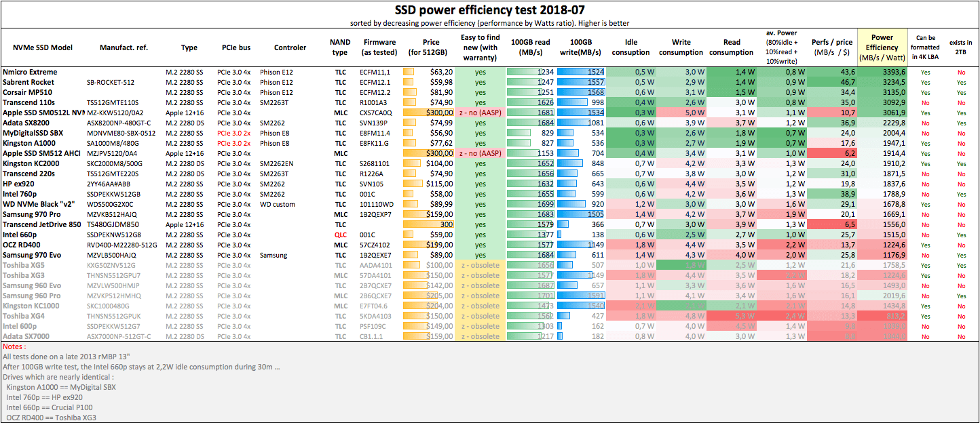Click the "MDNVME80-SBX-0512" reference cell

[121, 133]
